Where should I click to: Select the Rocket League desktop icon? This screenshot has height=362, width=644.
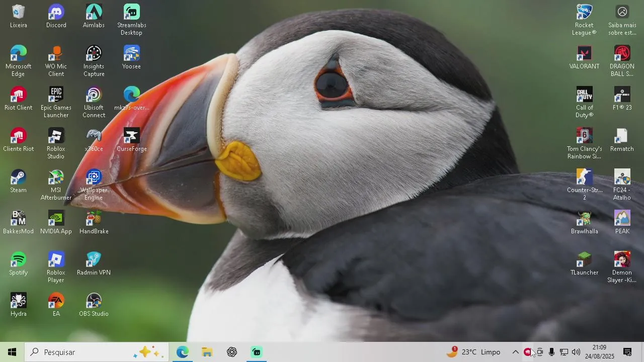coord(584,20)
